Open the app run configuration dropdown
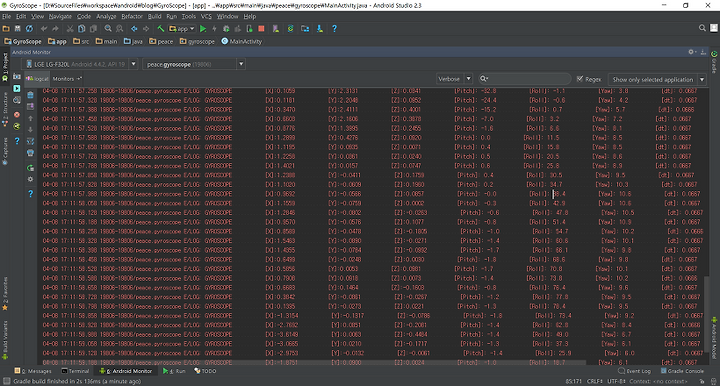 click(x=182, y=28)
